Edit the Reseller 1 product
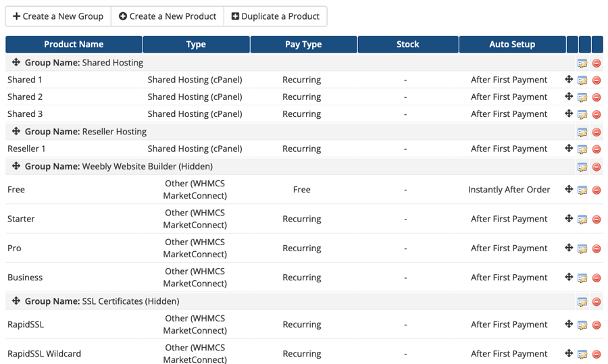Viewport: 608px width, 364px height. (x=582, y=149)
